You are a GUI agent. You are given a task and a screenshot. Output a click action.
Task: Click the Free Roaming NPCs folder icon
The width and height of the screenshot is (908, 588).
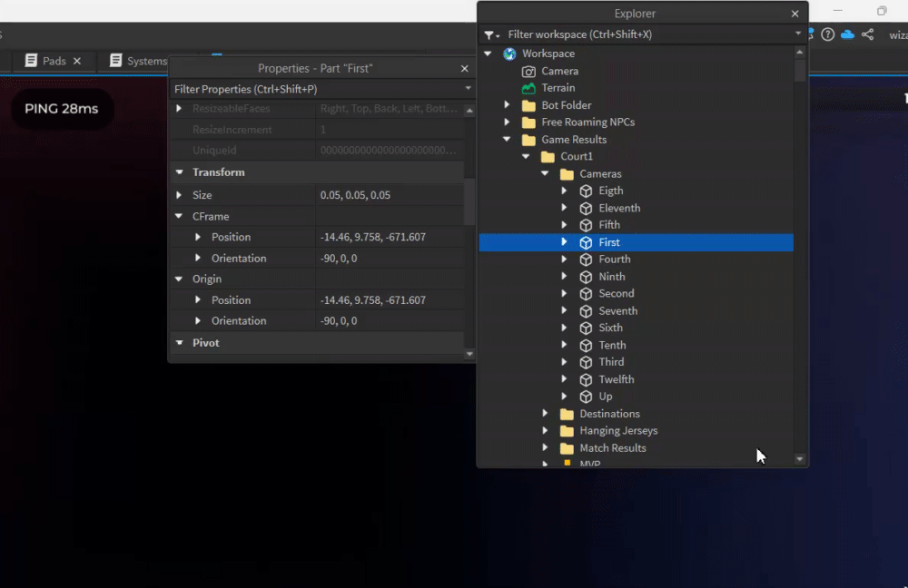528,122
